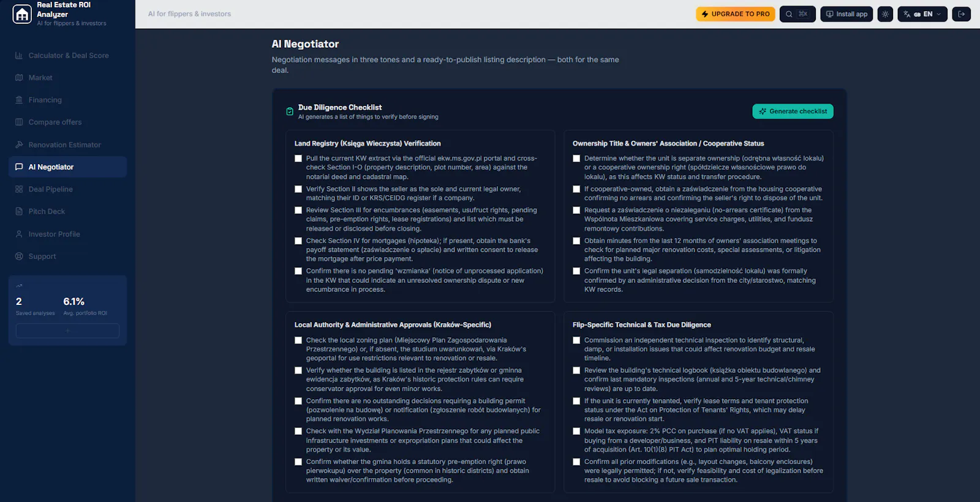
Task: Click UPGRADE TO PRO button
Action: point(736,14)
